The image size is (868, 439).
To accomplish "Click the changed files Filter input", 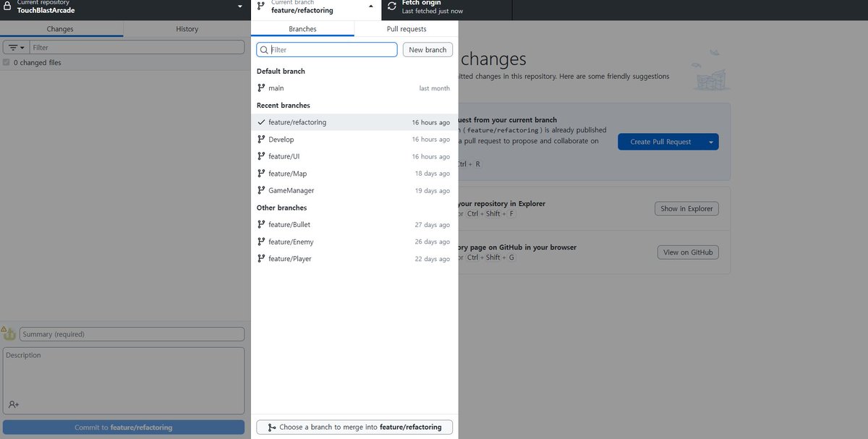I will [137, 48].
